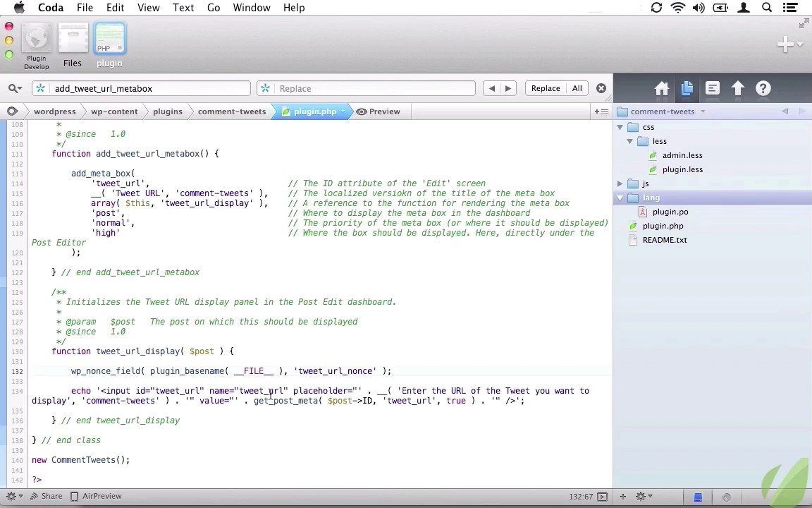Click the preview play icon in status bar
Viewport: 812px width, 508px height.
602,497
